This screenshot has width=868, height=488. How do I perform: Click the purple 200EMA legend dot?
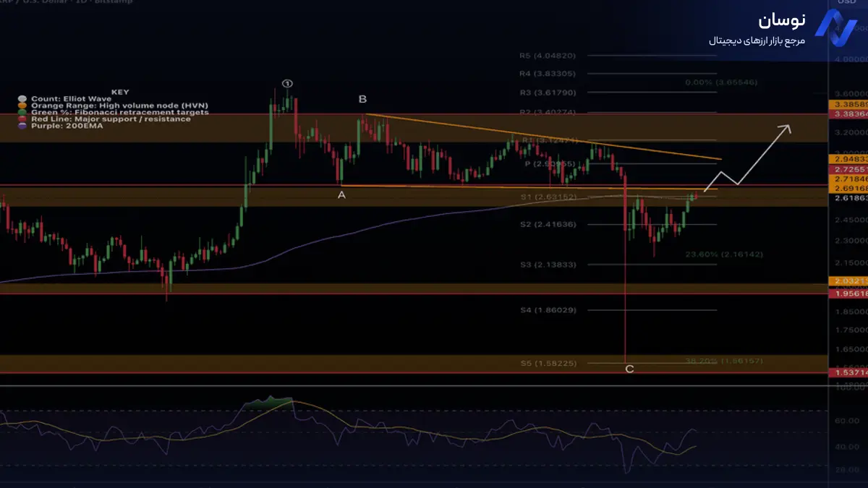point(22,126)
